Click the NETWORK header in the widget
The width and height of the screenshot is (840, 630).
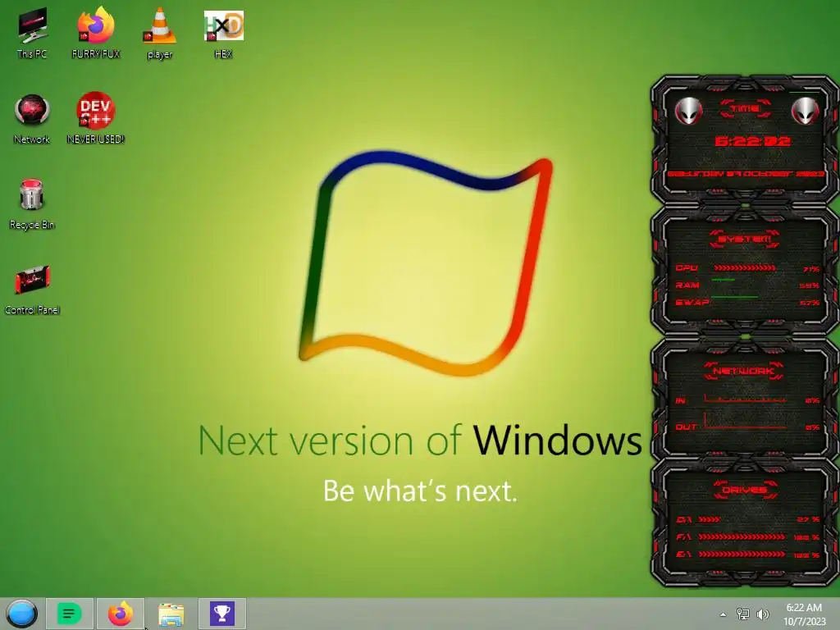(743, 371)
